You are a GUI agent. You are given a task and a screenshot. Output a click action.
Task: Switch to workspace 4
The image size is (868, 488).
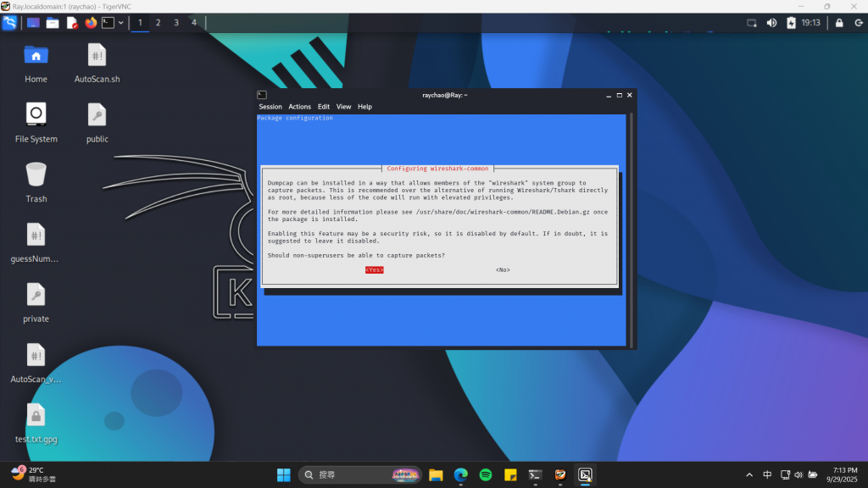[194, 23]
